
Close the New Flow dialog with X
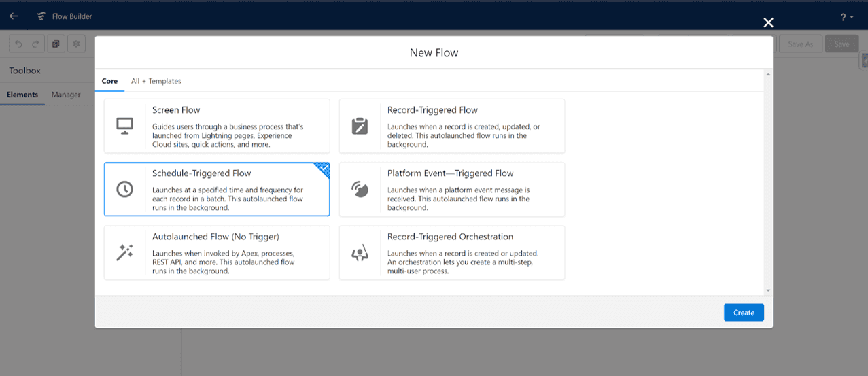[x=768, y=22]
